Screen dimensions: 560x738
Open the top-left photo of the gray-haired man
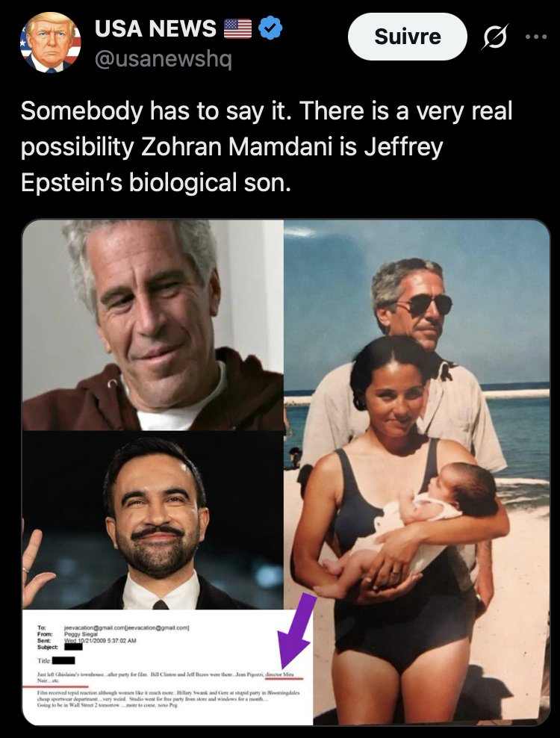[x=153, y=325]
